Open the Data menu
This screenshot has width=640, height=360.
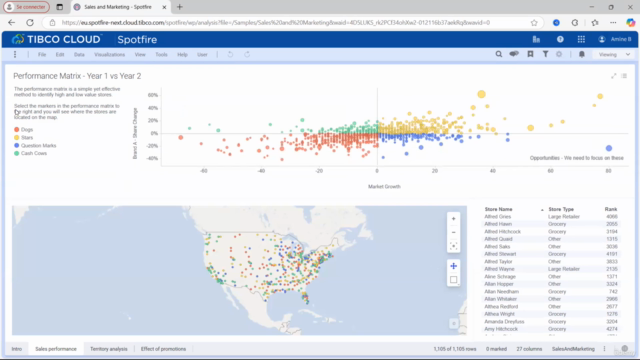(79, 54)
